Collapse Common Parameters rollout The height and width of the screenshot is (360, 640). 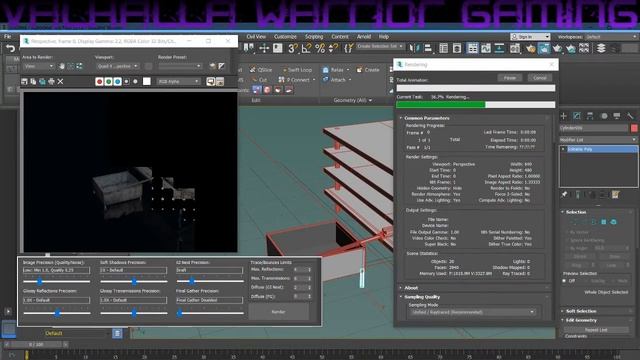coord(427,118)
